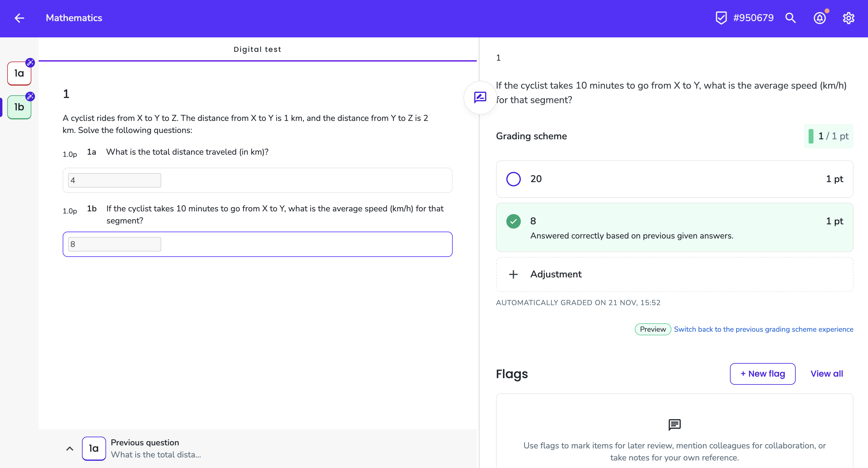Image resolution: width=868 pixels, height=468 pixels.
Task: Add an Adjustment to grading
Action: point(675,274)
